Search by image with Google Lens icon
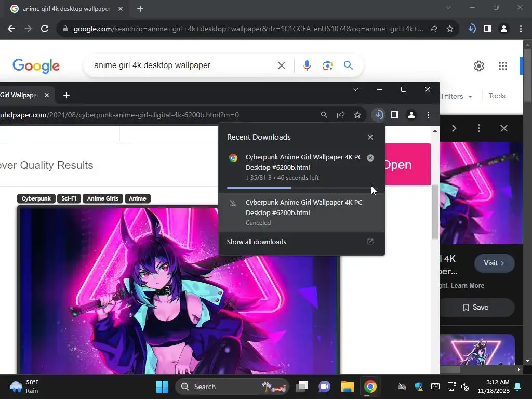The height and width of the screenshot is (399, 532). coord(327,65)
